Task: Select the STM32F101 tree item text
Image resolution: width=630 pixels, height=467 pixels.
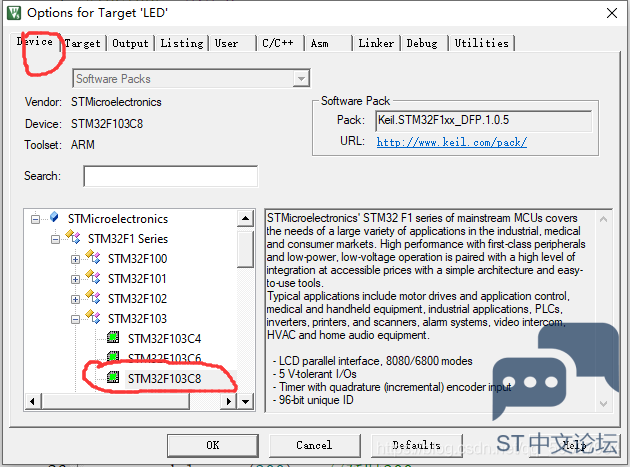Action: coord(137,279)
